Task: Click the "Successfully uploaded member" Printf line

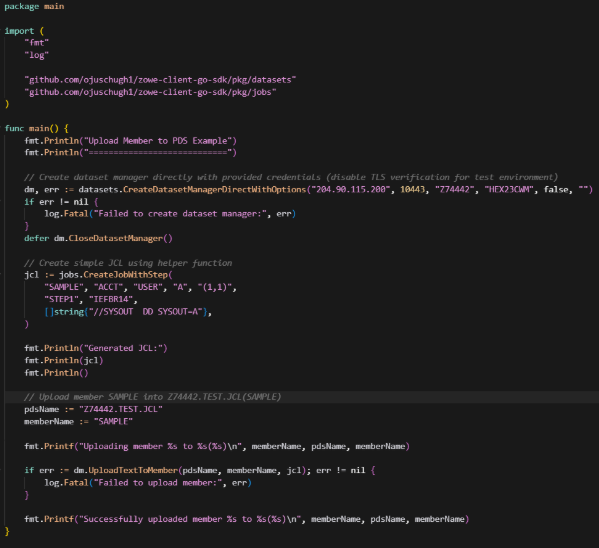Action: coord(246,519)
